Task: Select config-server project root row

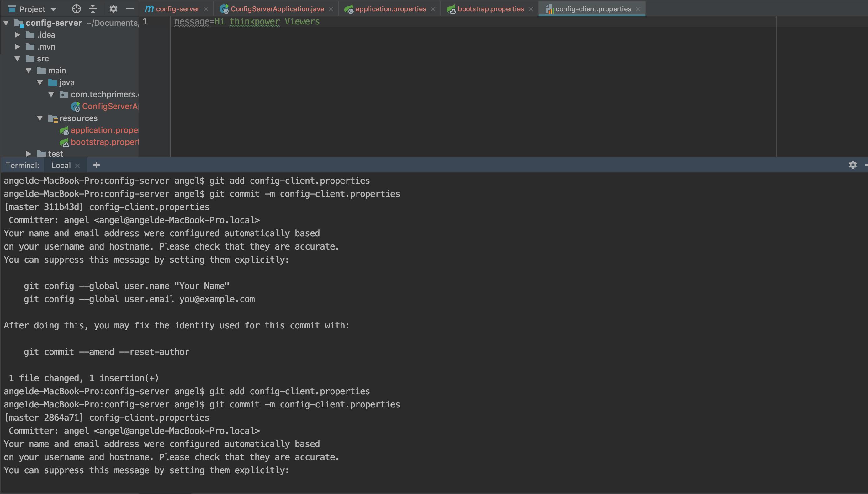Action: 69,23
